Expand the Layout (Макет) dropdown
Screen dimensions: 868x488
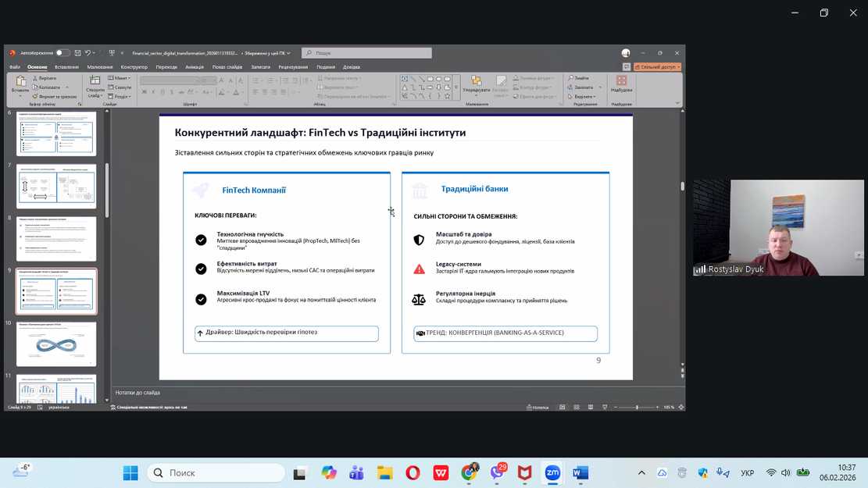pos(121,78)
